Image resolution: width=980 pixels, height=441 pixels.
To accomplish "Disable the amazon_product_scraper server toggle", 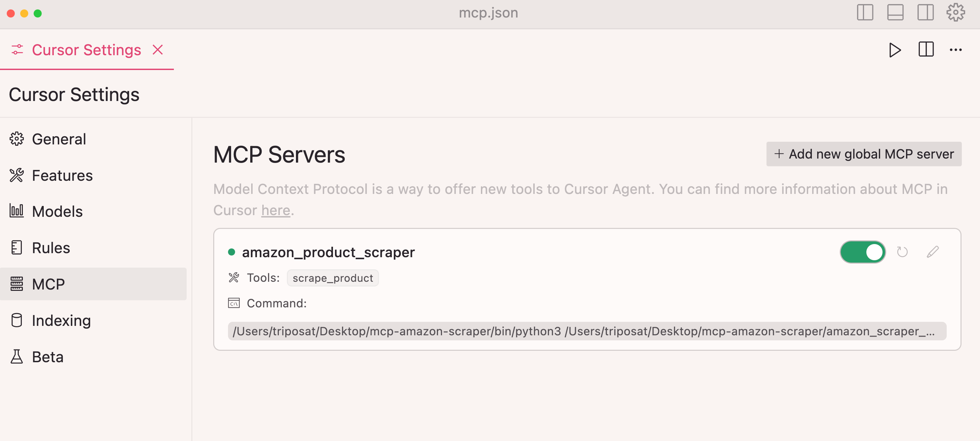I will (862, 252).
